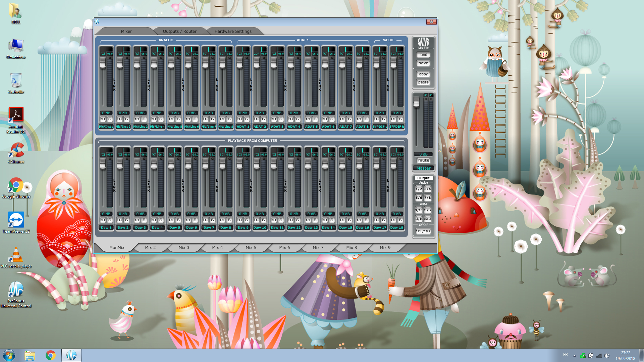Click the master mute button
The image size is (644, 362).
click(423, 161)
